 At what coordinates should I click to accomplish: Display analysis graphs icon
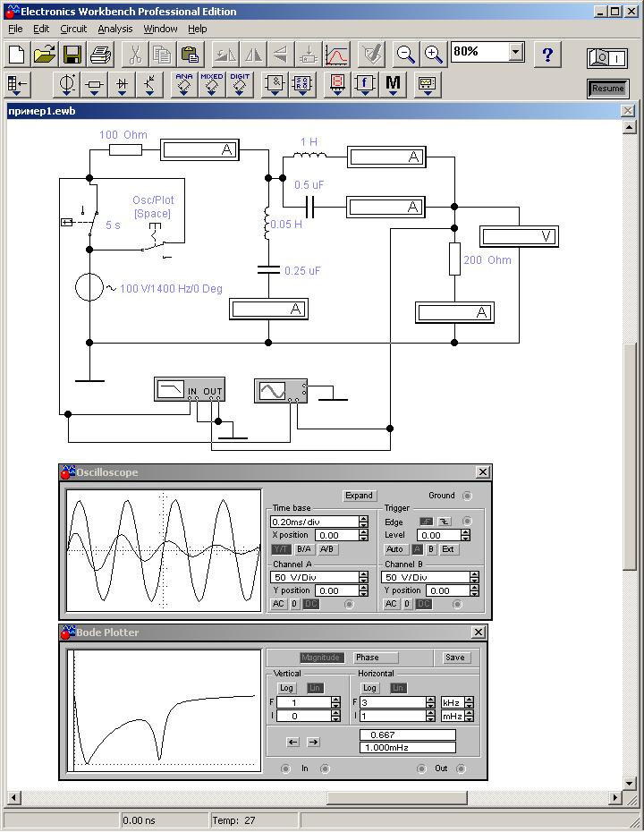(336, 55)
